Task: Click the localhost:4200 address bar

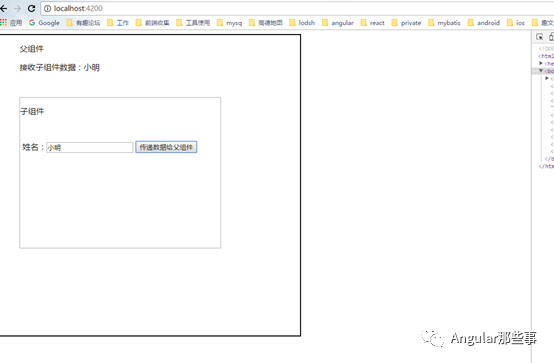Action: point(297,8)
